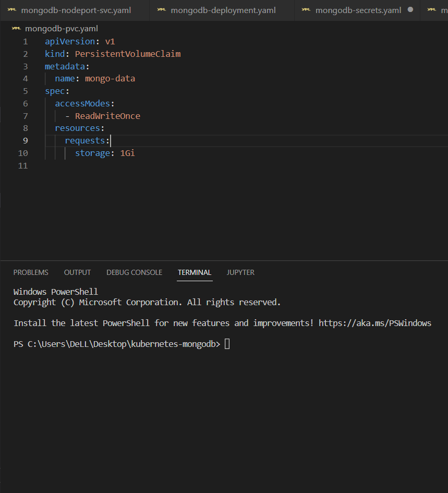The image size is (448, 493).
Task: Select the mongodb-secrets.yaml tab
Action: [x=358, y=10]
